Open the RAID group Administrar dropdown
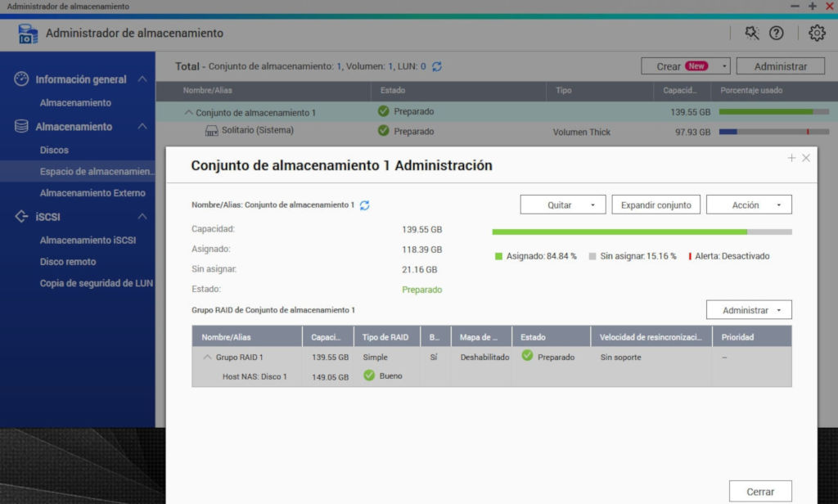Image resolution: width=838 pixels, height=504 pixels. (749, 310)
